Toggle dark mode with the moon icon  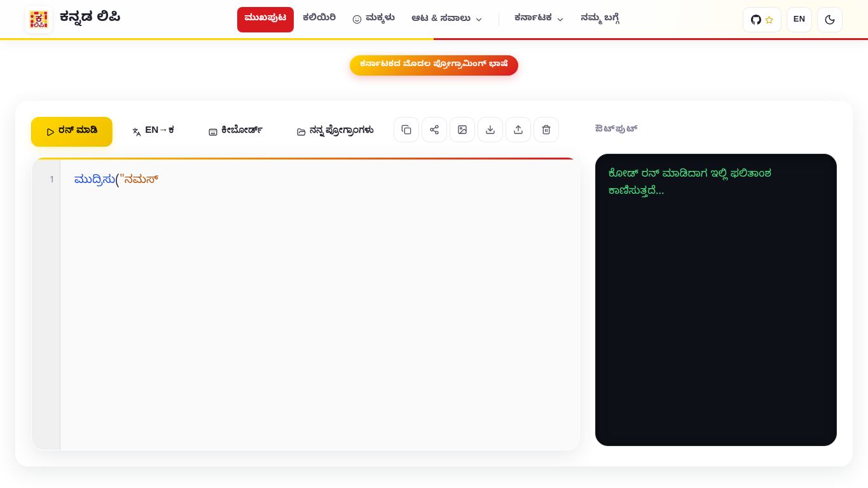[x=830, y=20]
